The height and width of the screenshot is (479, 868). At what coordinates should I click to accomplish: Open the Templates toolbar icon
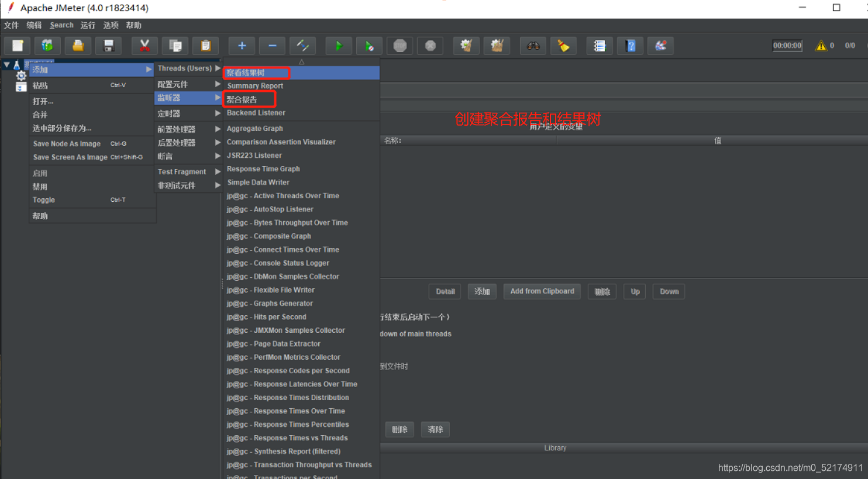[x=47, y=46]
